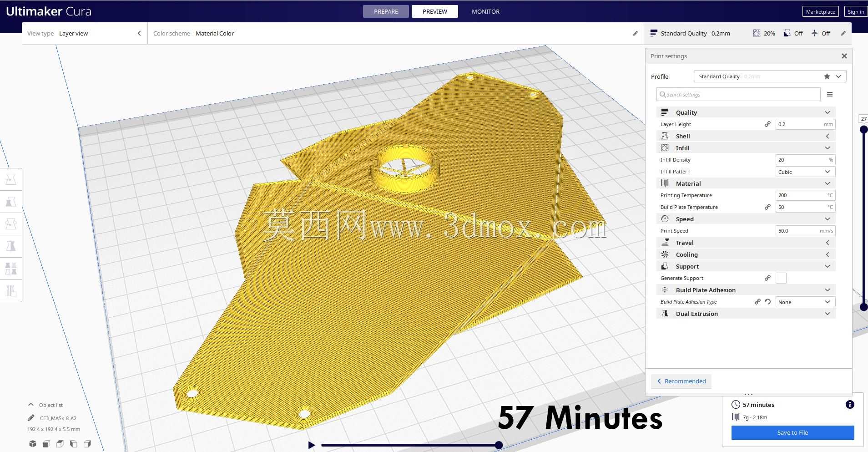Open the Profile dropdown
This screenshot has height=452, width=868.
tap(770, 76)
